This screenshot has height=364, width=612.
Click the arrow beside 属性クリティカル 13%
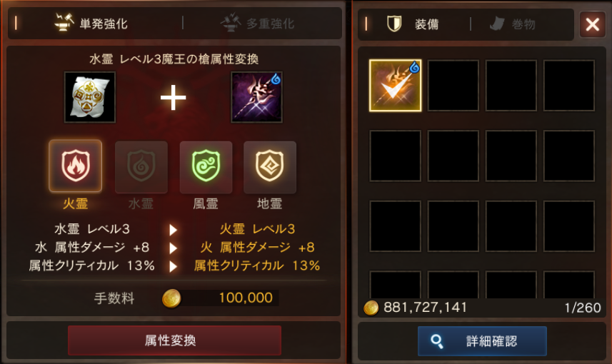[174, 266]
